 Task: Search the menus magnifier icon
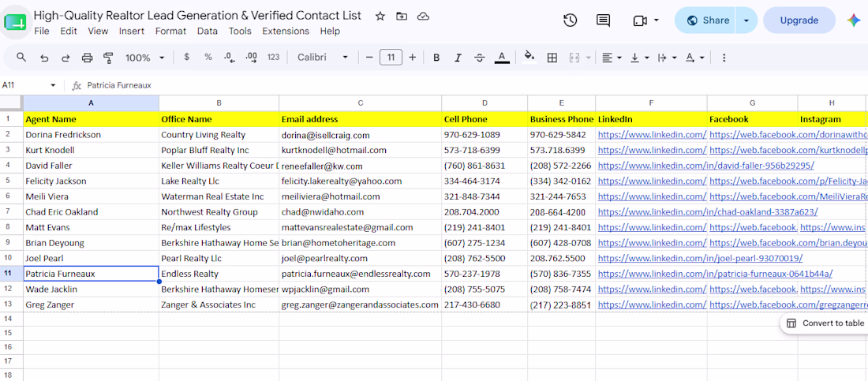(x=21, y=57)
